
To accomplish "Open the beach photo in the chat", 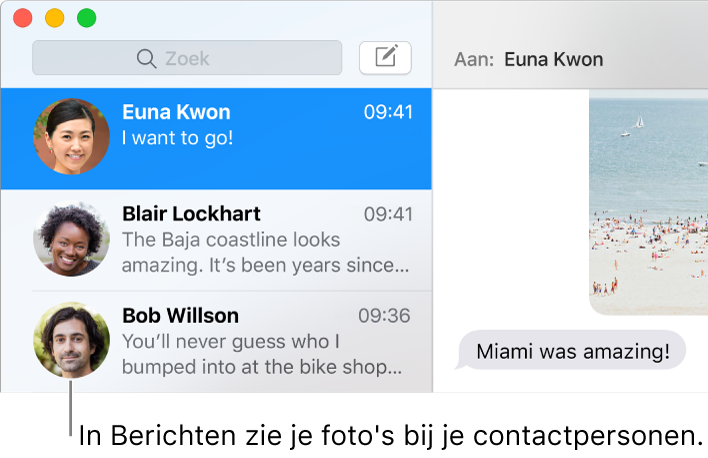I will click(x=648, y=202).
